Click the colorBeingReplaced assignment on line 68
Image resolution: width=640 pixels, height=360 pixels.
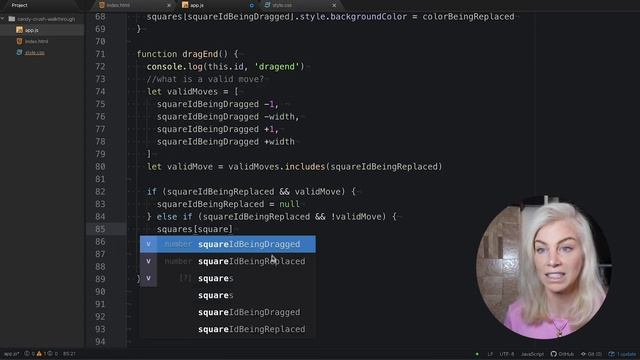coord(330,17)
